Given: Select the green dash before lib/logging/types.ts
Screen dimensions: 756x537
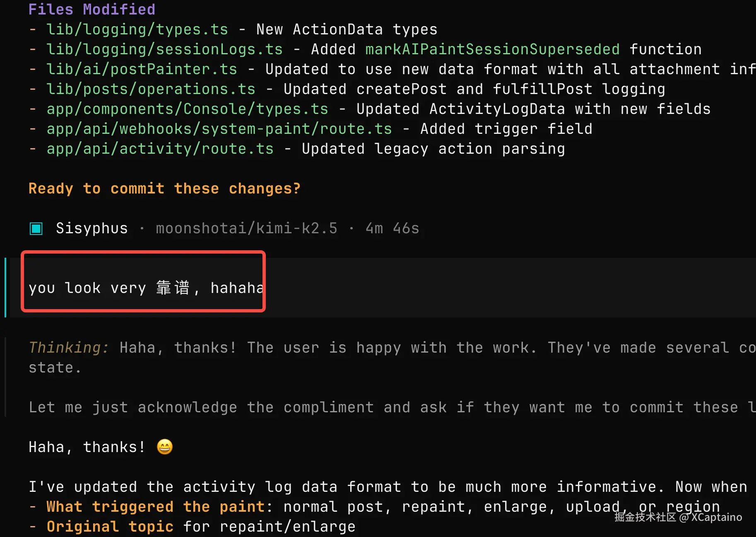Looking at the screenshot, I should [33, 29].
